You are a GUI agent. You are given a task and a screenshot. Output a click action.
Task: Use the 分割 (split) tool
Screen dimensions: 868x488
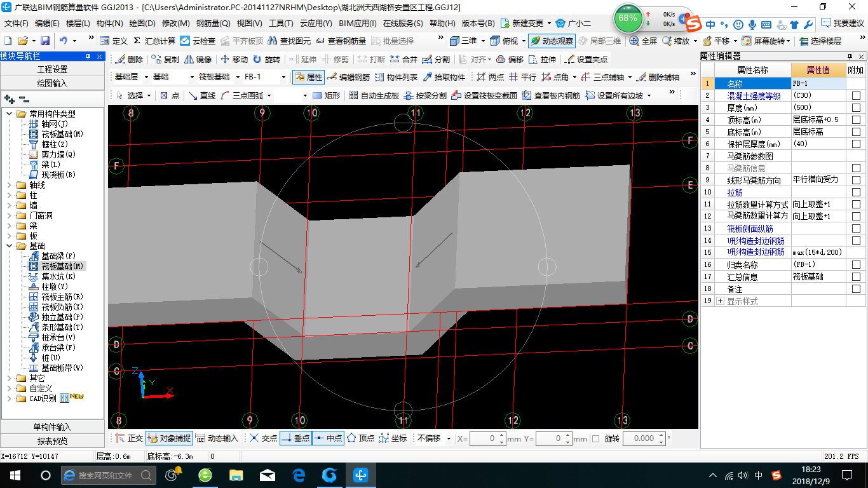pyautogui.click(x=437, y=60)
